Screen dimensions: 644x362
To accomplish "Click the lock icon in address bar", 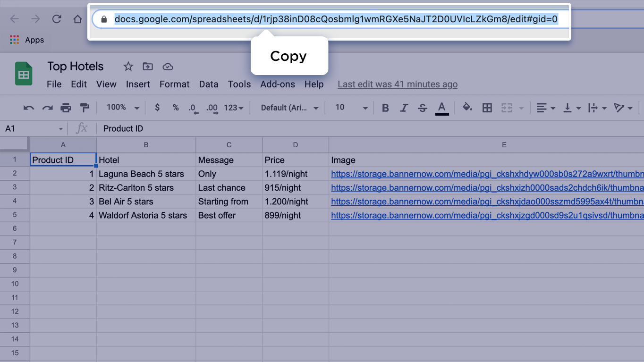I will [x=104, y=19].
